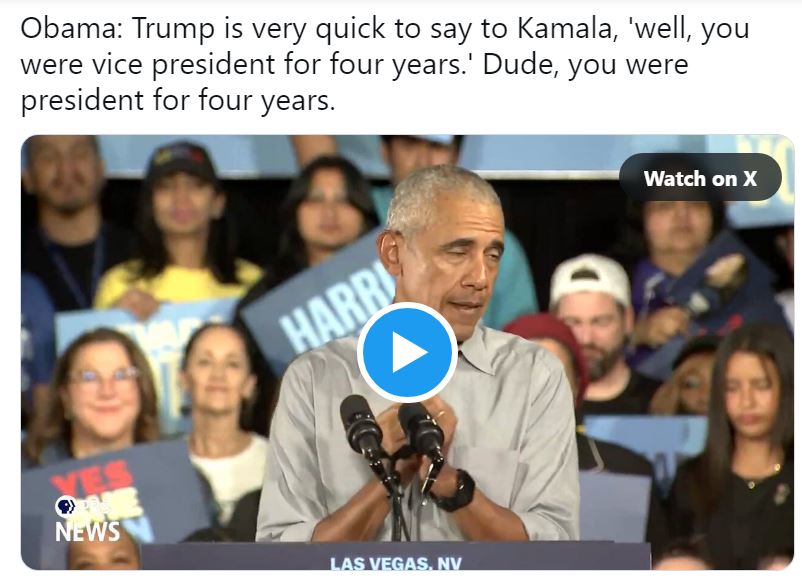Image resolution: width=802 pixels, height=579 pixels.
Task: Click the phrase 'president for four years.' on last line
Action: pyautogui.click(x=177, y=100)
